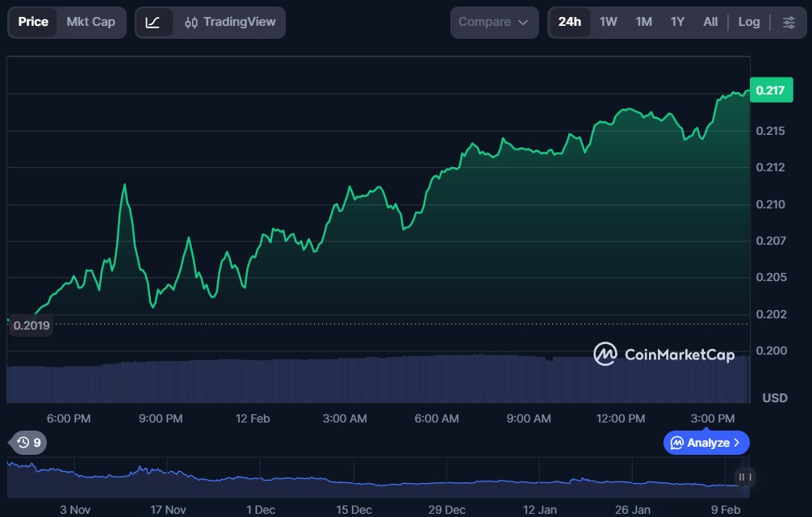Open the Compare dropdown
This screenshot has height=517, width=812.
coord(493,22)
